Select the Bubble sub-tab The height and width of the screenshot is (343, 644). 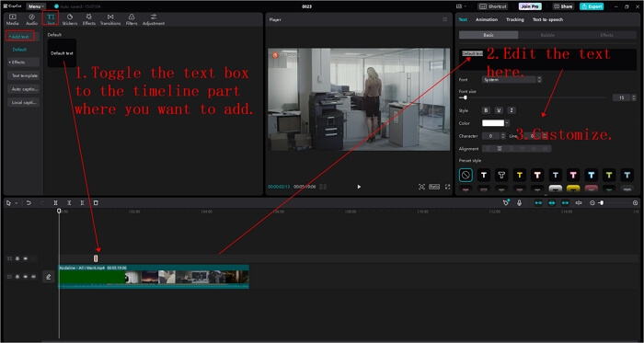point(547,35)
